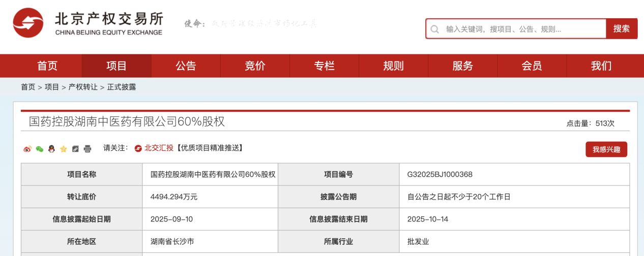
Task: Copy the page link icon
Action: [x=75, y=149]
